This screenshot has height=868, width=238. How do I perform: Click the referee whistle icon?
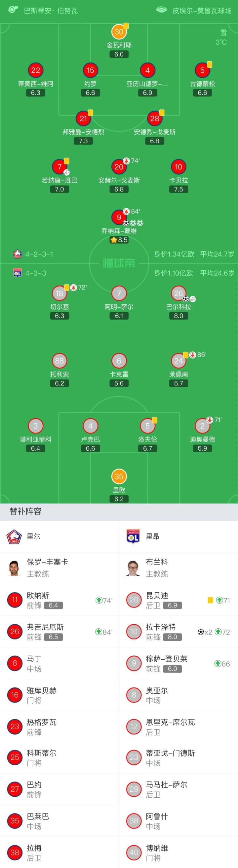pyautogui.click(x=13, y=10)
